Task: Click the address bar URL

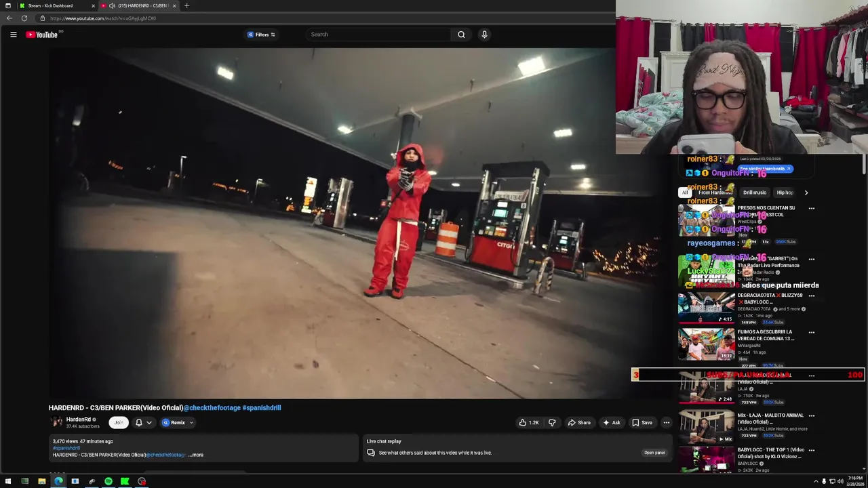Action: pos(103,18)
